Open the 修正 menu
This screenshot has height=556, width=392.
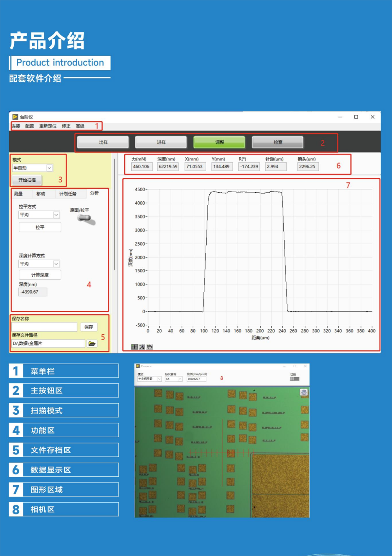[66, 126]
